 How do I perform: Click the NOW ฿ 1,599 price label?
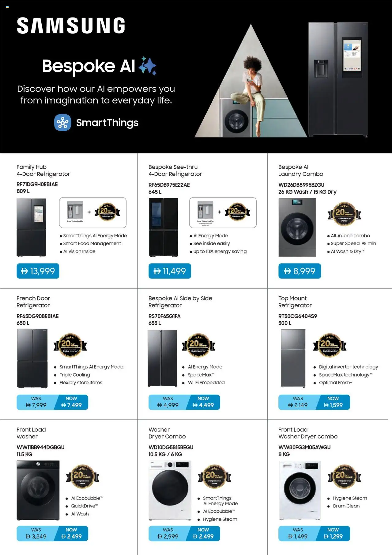coord(333,402)
